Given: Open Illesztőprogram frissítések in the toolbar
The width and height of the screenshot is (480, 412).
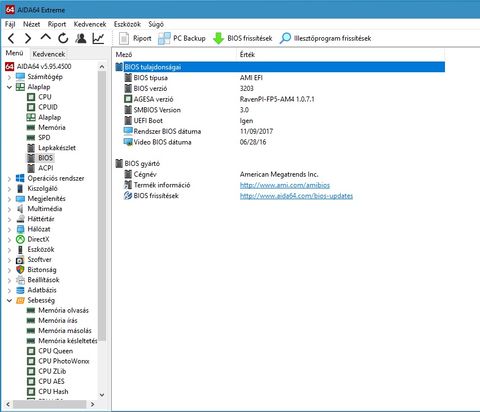Looking at the screenshot, I should tap(325, 38).
